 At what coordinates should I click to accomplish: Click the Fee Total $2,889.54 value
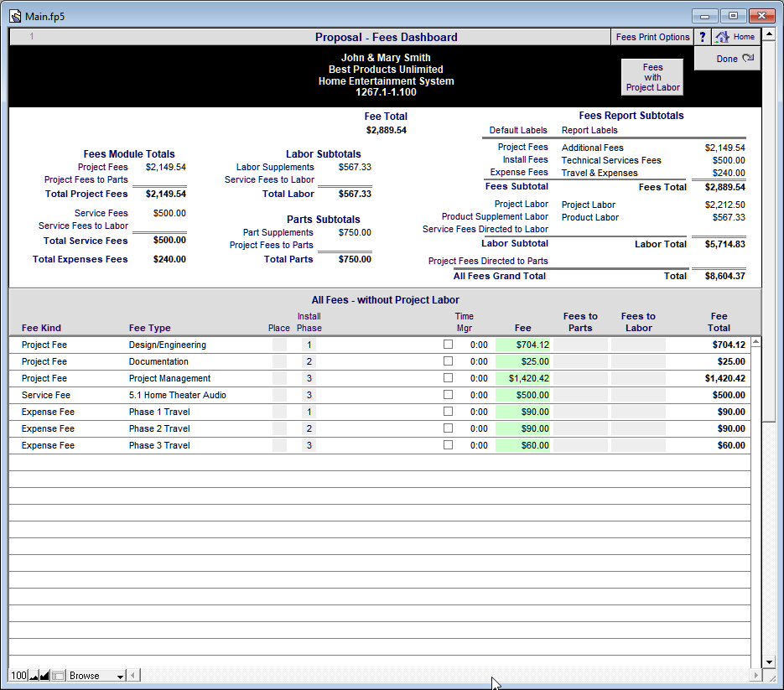point(386,130)
